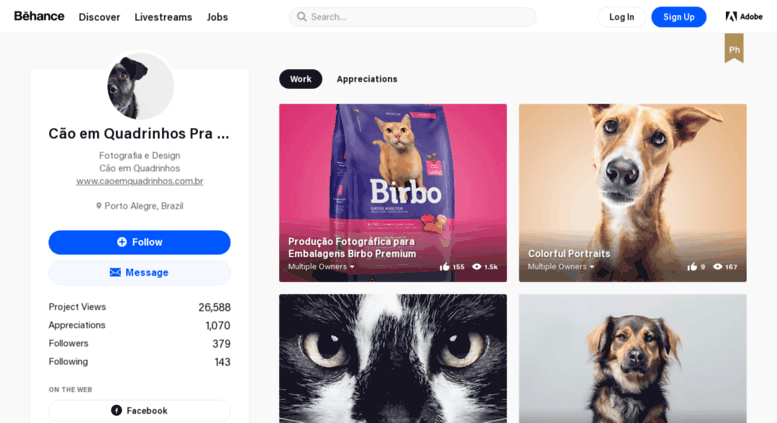Click the Ph Photoshop ribbon badge
This screenshot has width=777, height=423.
point(734,48)
